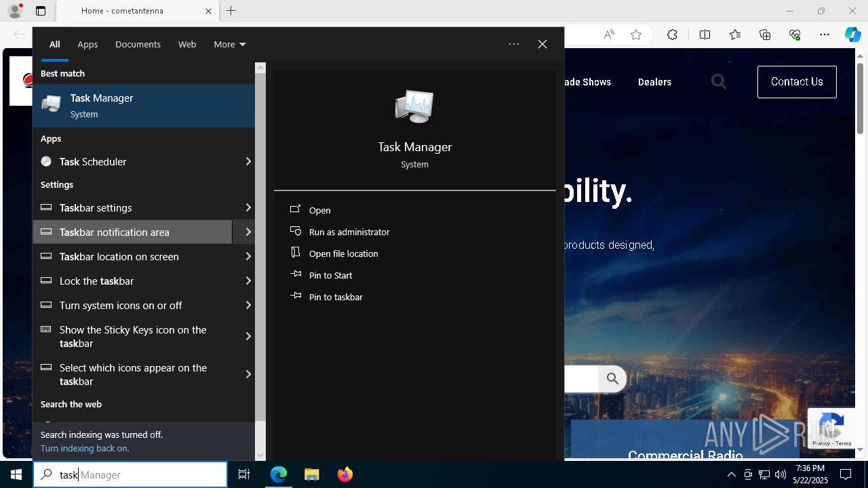Open the Edge profile avatar

[x=15, y=11]
